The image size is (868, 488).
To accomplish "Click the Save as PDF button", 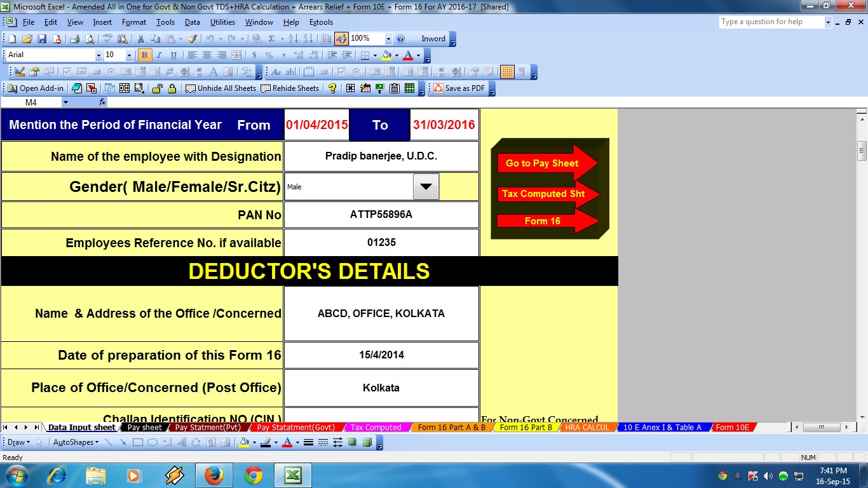I will (x=459, y=88).
